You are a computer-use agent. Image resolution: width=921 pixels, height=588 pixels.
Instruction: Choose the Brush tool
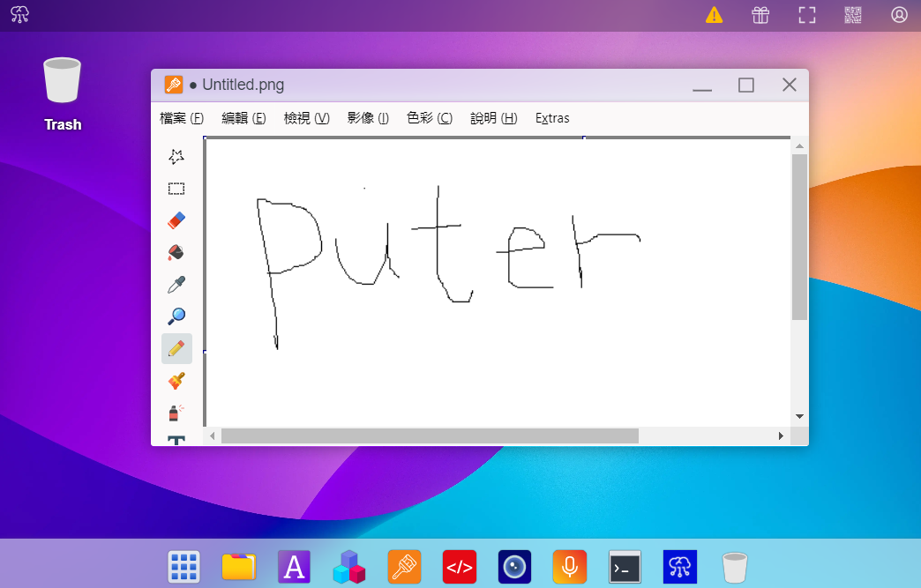click(176, 380)
